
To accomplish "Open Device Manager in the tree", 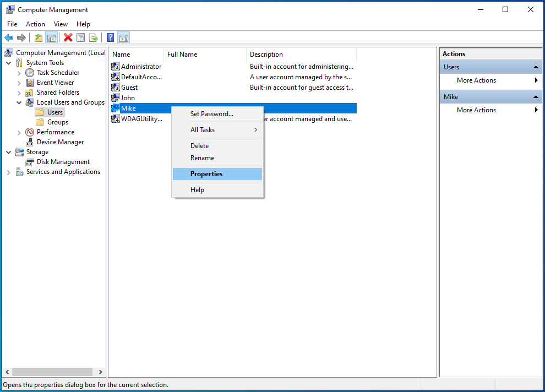I will (x=60, y=142).
